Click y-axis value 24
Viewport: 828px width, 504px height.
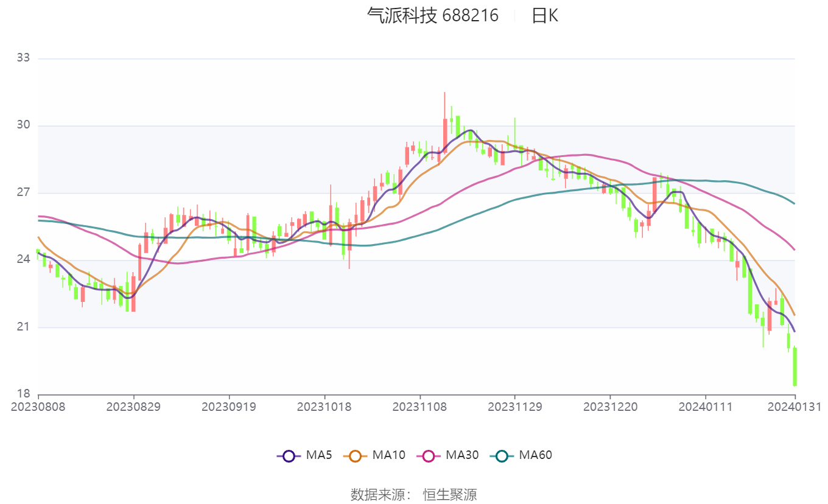(23, 260)
